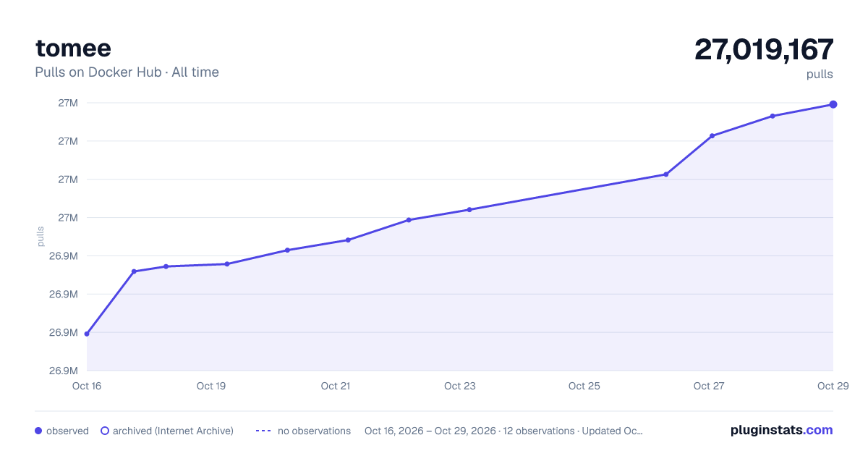Click the Oct 29 x-axis label

[833, 386]
